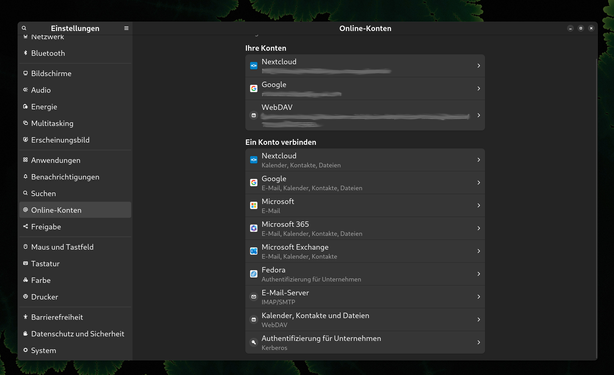
Task: Open the search icon in Einstellungen header
Action: click(24, 28)
